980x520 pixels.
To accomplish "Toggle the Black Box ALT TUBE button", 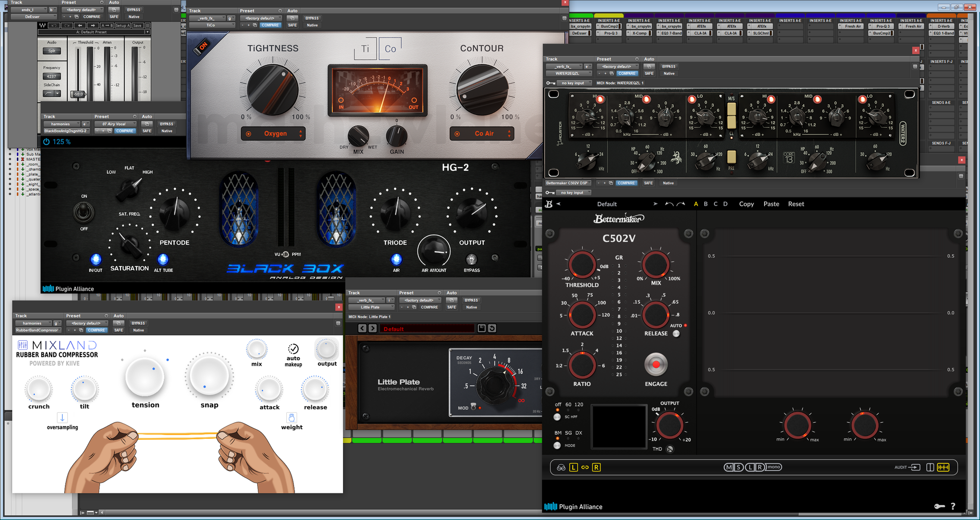I will (163, 259).
